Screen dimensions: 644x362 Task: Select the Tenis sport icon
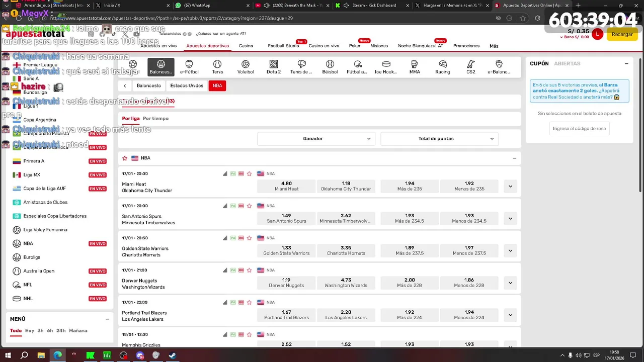pyautogui.click(x=217, y=67)
